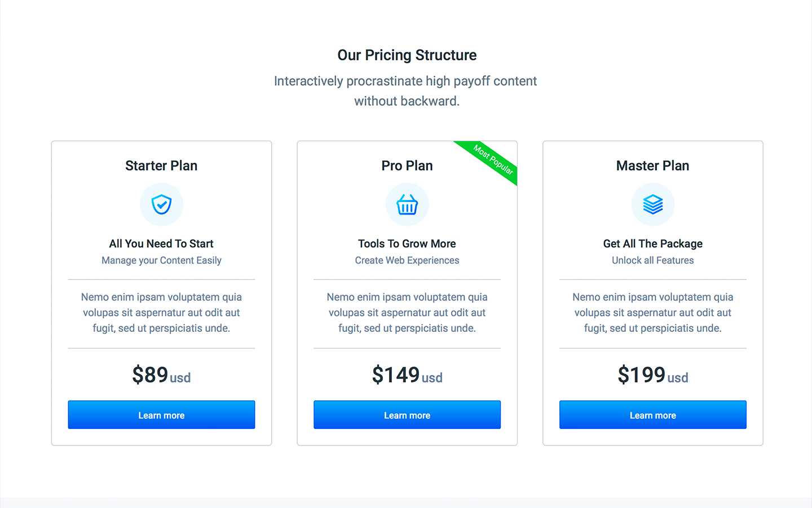Click Learn more under the Master Plan

pyautogui.click(x=652, y=415)
